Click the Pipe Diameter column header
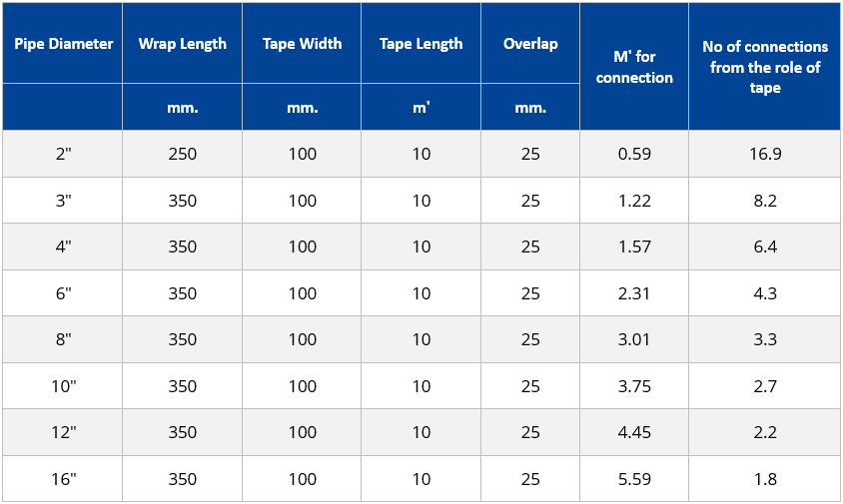The image size is (843, 504). (63, 44)
